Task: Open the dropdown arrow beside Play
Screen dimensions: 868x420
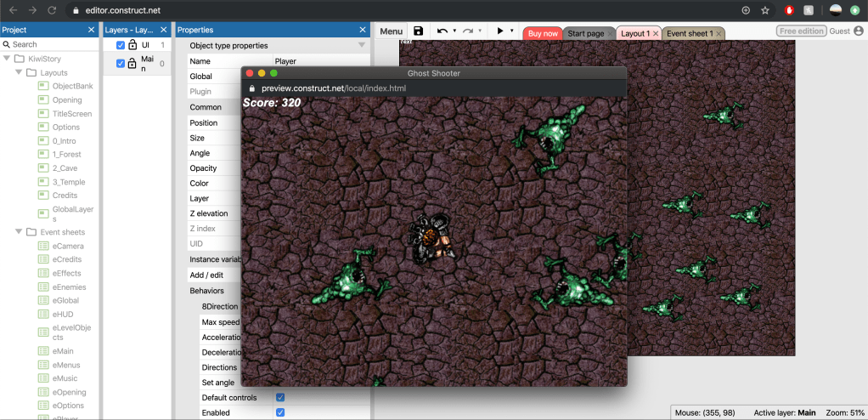Action: [513, 31]
